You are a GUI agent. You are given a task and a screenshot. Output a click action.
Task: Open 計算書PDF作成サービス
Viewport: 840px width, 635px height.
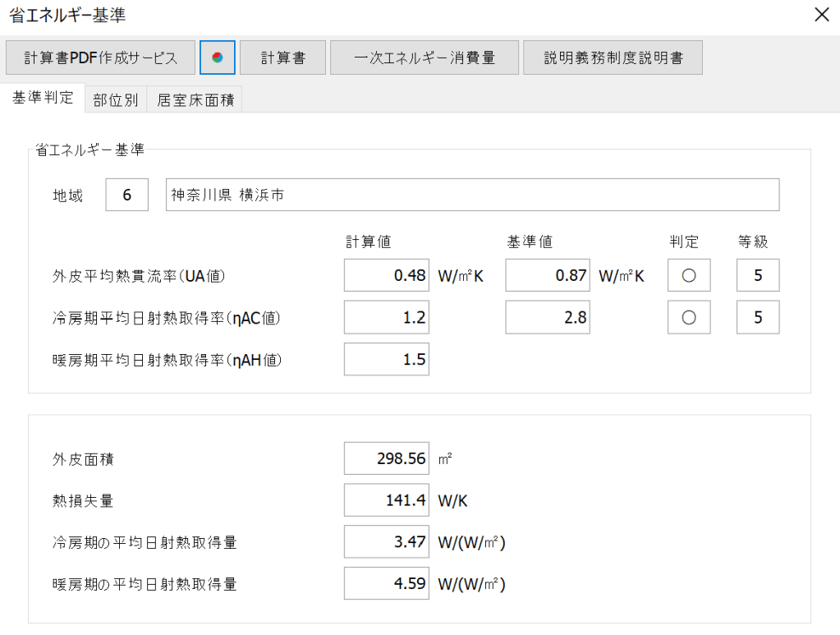click(101, 58)
